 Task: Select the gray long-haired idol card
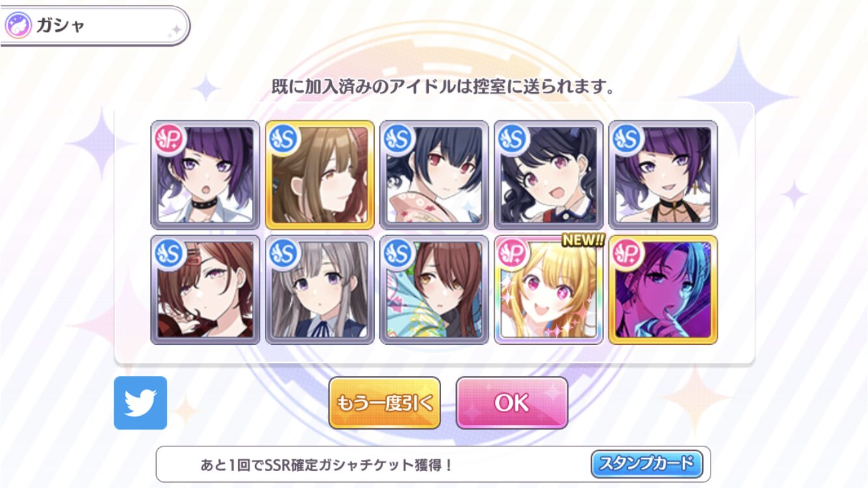319,290
